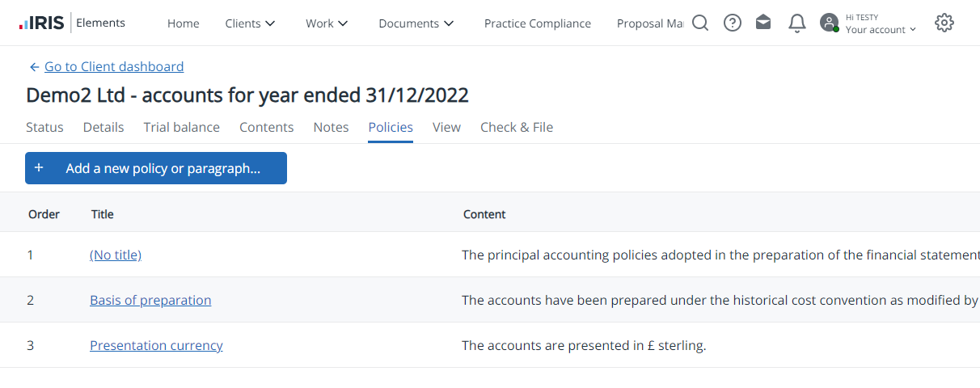Click the search magnifier icon
This screenshot has width=980, height=388.
(x=700, y=23)
